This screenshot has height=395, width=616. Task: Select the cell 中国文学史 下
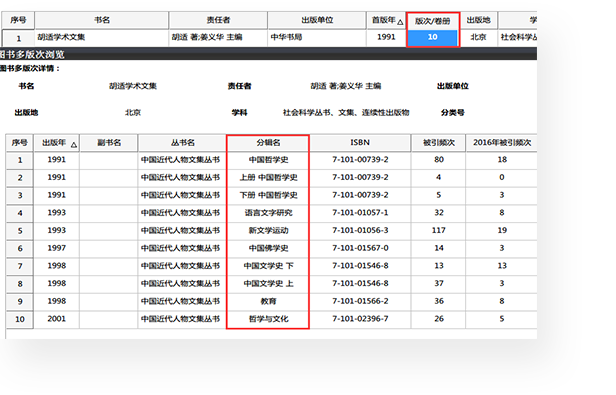(268, 266)
